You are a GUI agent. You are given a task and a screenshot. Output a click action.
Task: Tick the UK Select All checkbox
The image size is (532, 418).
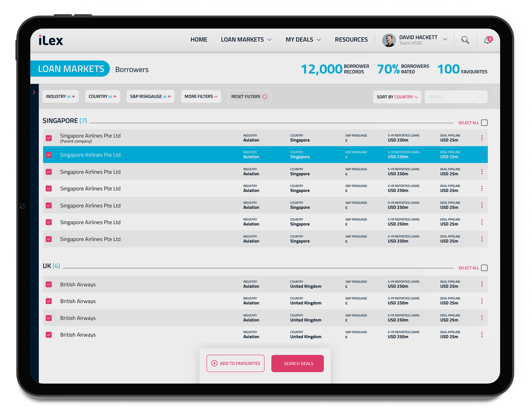tap(484, 268)
